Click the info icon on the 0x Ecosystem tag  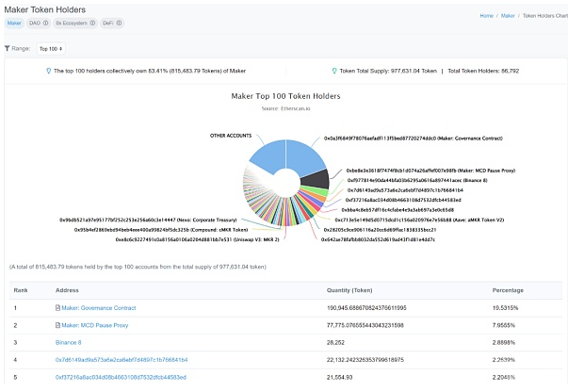coord(92,23)
